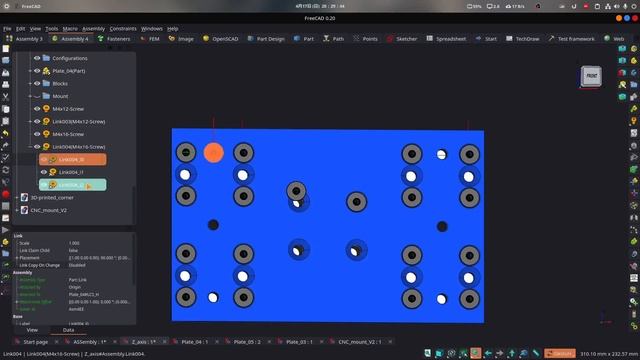640x360 pixels.
Task: Click the date and time in top bar
Action: pos(320,6)
